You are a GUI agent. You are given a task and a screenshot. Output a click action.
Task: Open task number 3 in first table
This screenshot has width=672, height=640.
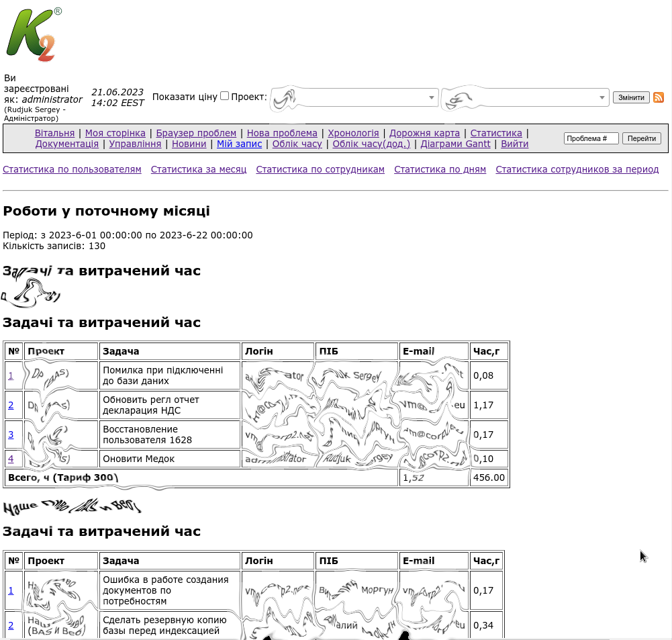pyautogui.click(x=11, y=435)
